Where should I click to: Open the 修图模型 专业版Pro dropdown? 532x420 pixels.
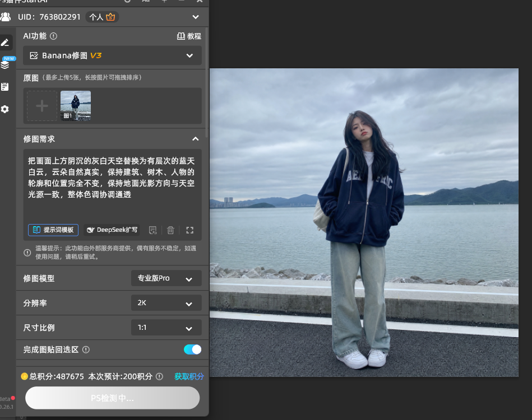click(166, 278)
